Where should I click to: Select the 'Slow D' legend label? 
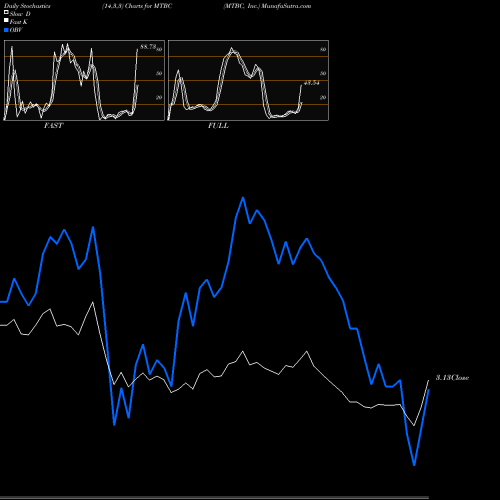click(x=20, y=14)
